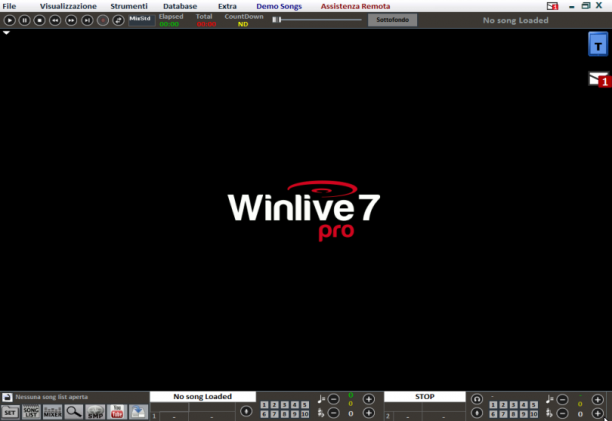
Task: Click the Total time readout
Action: click(206, 24)
